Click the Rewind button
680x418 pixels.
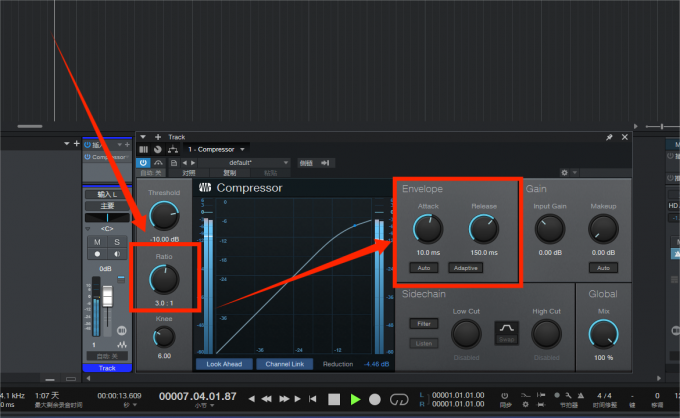(x=266, y=399)
